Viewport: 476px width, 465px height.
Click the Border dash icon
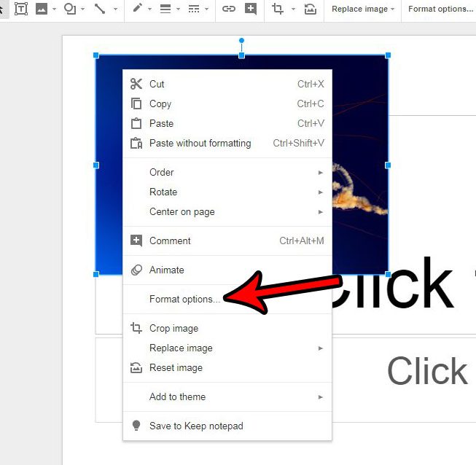tap(194, 9)
